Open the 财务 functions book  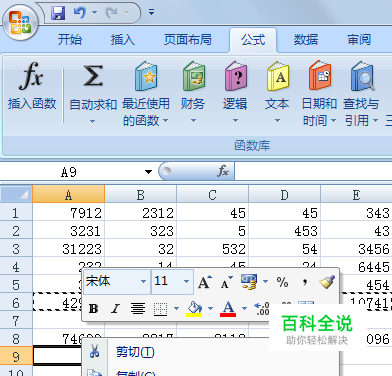tap(193, 92)
